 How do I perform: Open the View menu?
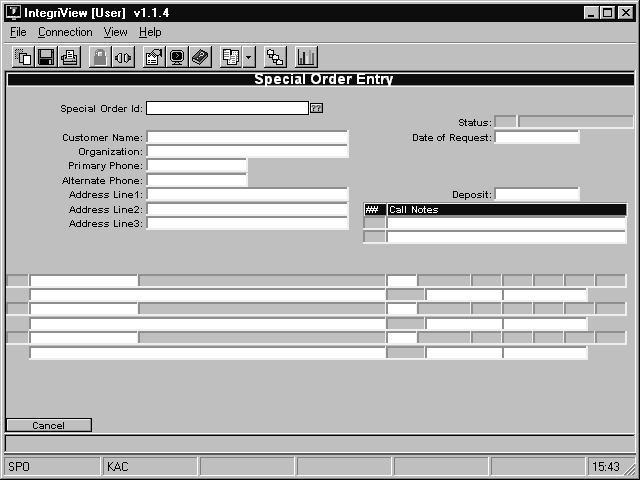click(x=115, y=32)
